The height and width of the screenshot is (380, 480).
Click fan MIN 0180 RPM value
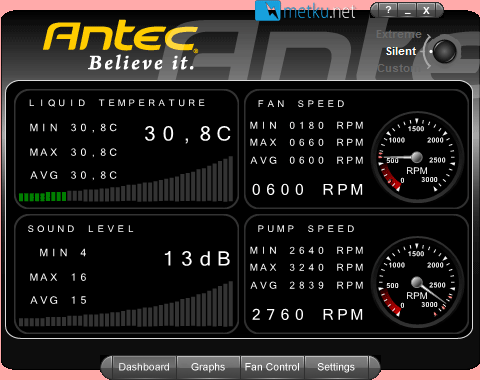307,126
